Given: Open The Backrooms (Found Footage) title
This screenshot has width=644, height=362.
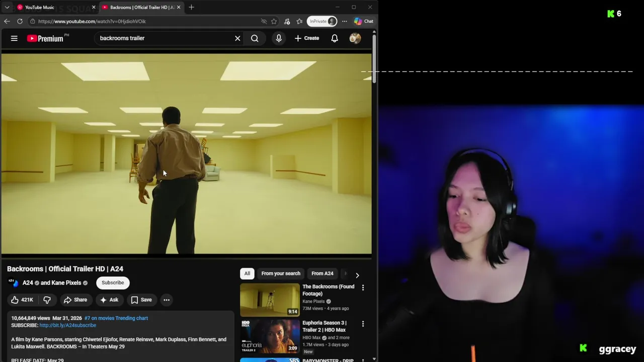Looking at the screenshot, I should (x=328, y=290).
